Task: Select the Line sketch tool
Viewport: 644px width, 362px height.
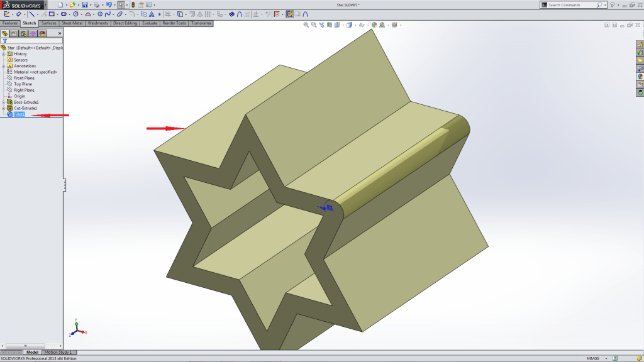Action: [31, 14]
